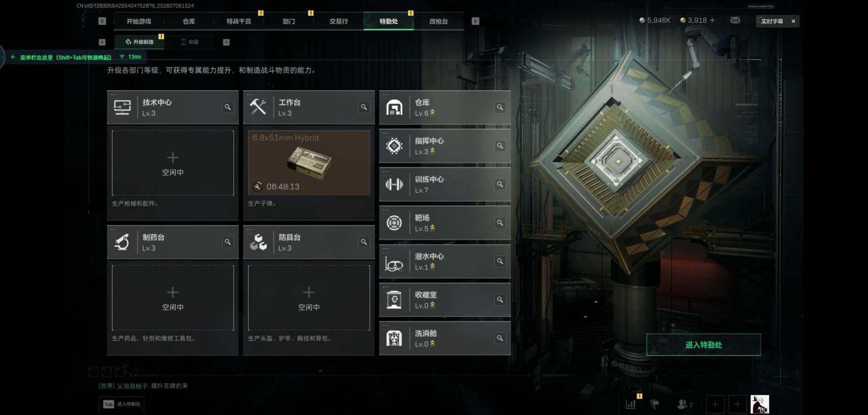Click the 潜水中心 diving mask icon
This screenshot has width=868, height=415.
tap(394, 263)
